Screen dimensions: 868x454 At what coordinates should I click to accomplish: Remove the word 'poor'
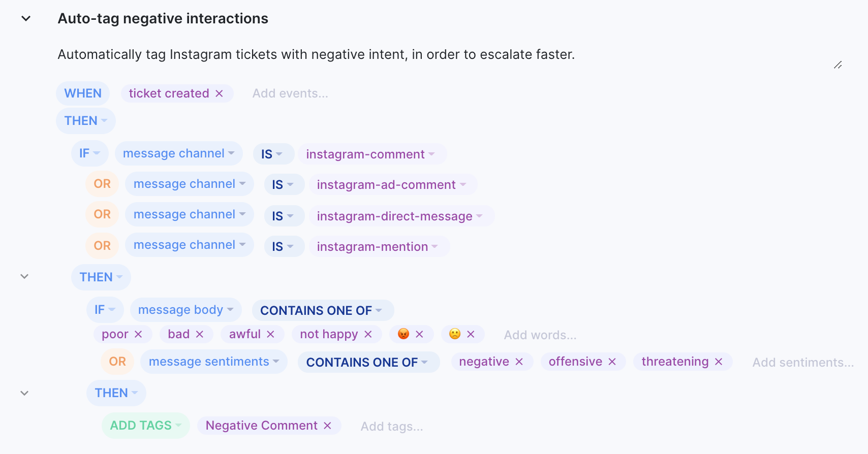[x=138, y=334]
